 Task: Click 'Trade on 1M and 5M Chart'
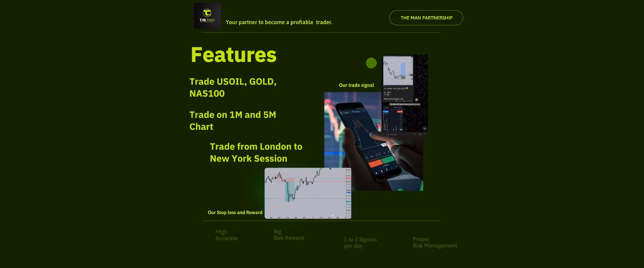[232, 121]
